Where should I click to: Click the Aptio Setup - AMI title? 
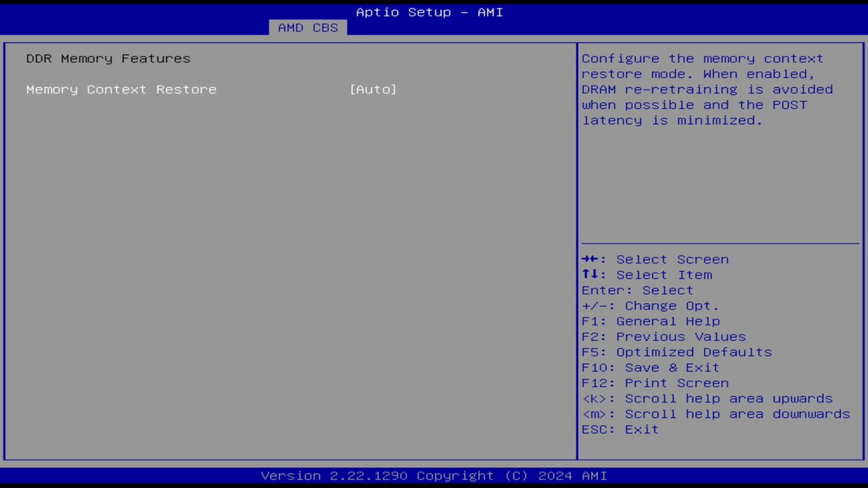(430, 12)
